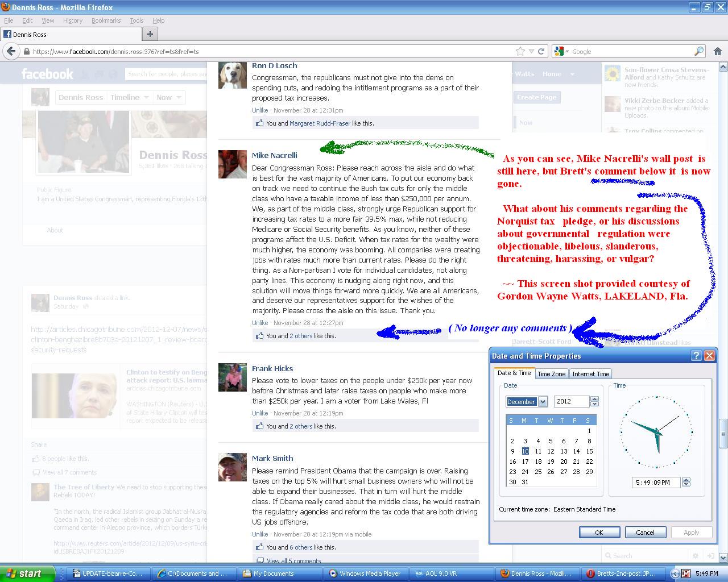Switch to the Internet Time tab
The image size is (728, 582).
(590, 374)
